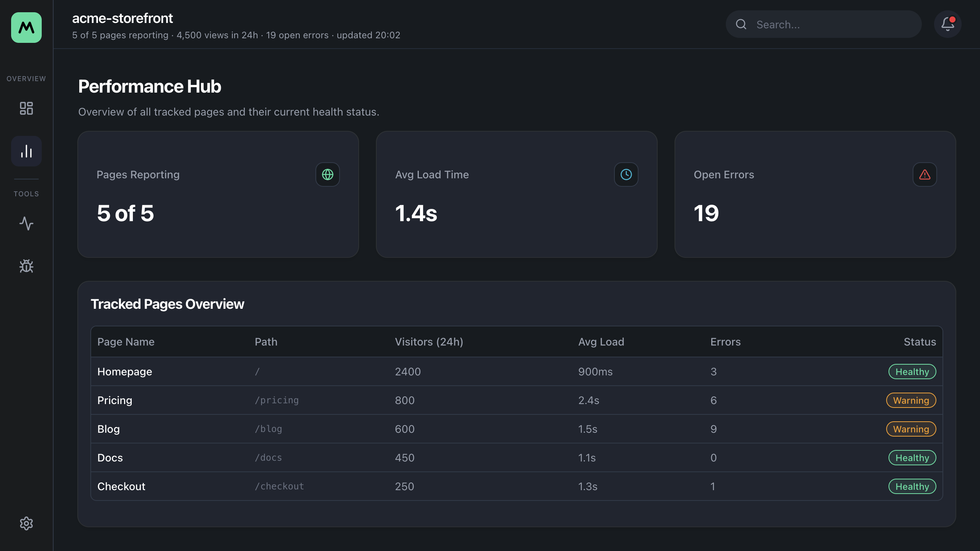Click Healthy badge in Homepage row
Screen dimensions: 980x551
pos(912,372)
